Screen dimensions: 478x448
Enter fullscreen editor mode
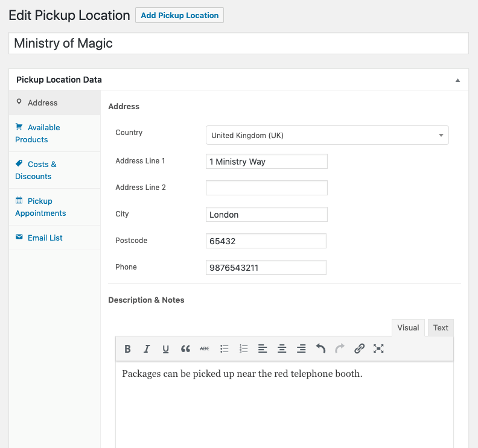378,349
